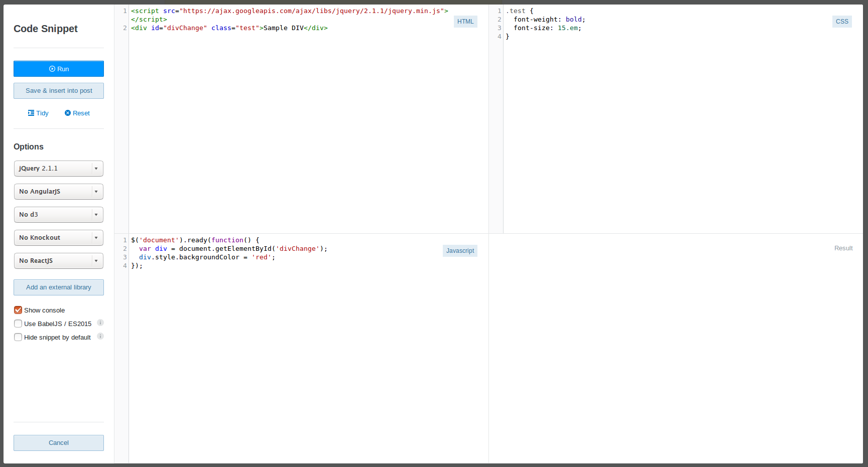
Task: Place cursor on the getElementById('divChange') line
Action: 233,249
